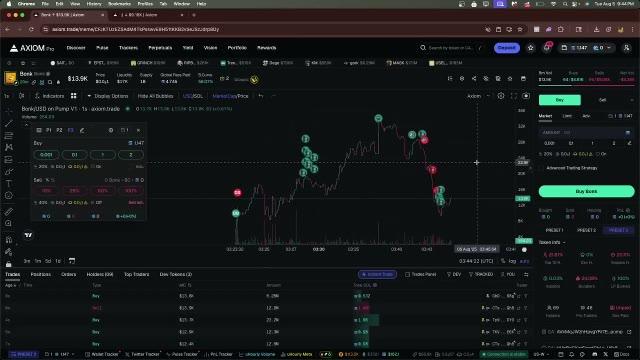Toggle Hide All Bubbles

pos(156,96)
